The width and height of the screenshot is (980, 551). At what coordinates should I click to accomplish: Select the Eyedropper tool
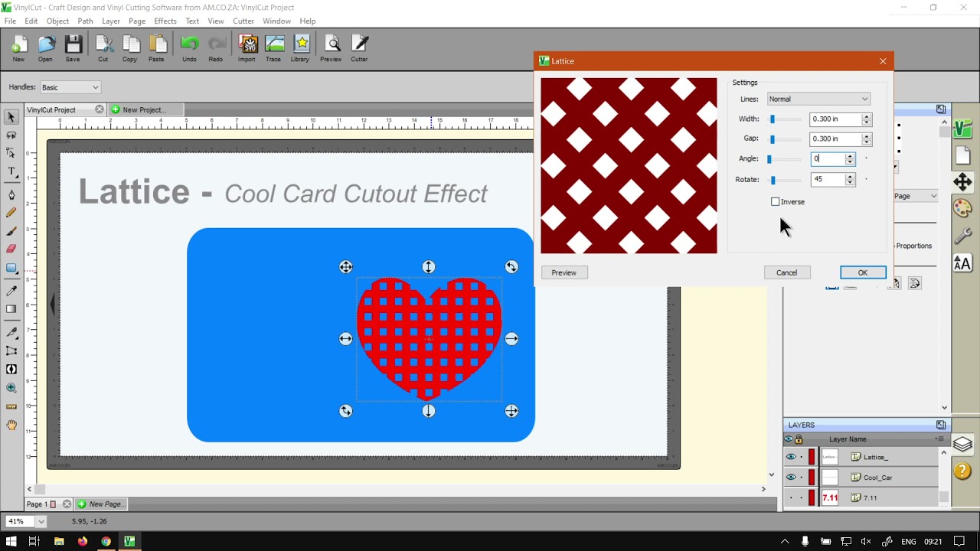(x=11, y=291)
